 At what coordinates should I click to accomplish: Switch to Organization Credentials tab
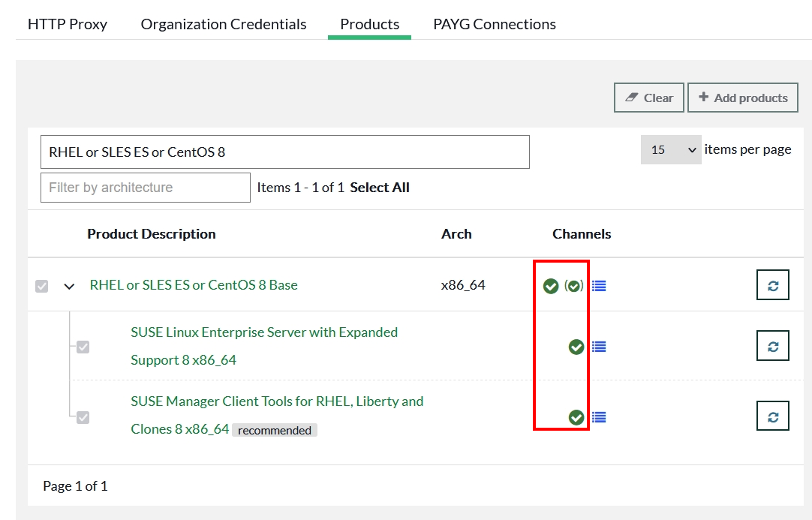click(x=224, y=24)
